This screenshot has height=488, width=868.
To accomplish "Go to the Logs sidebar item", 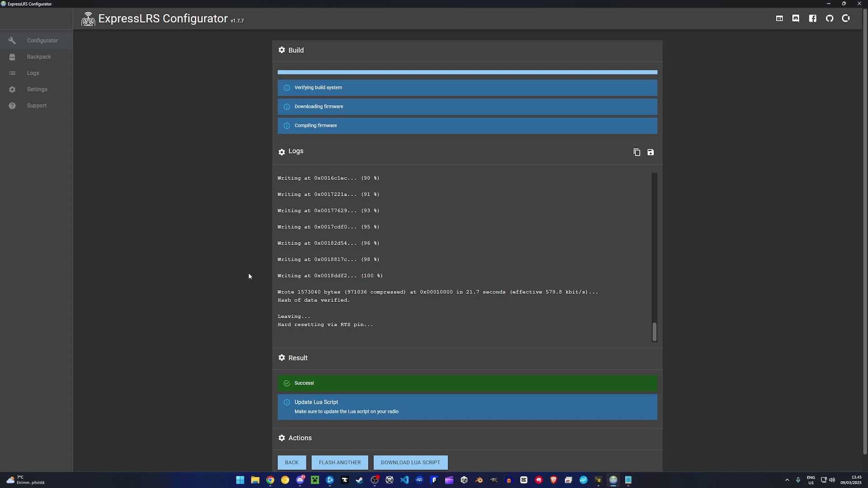I will pos(36,73).
